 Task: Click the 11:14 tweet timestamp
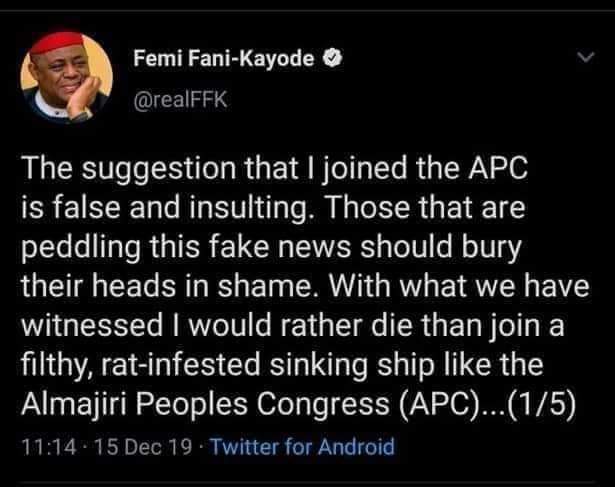41,445
